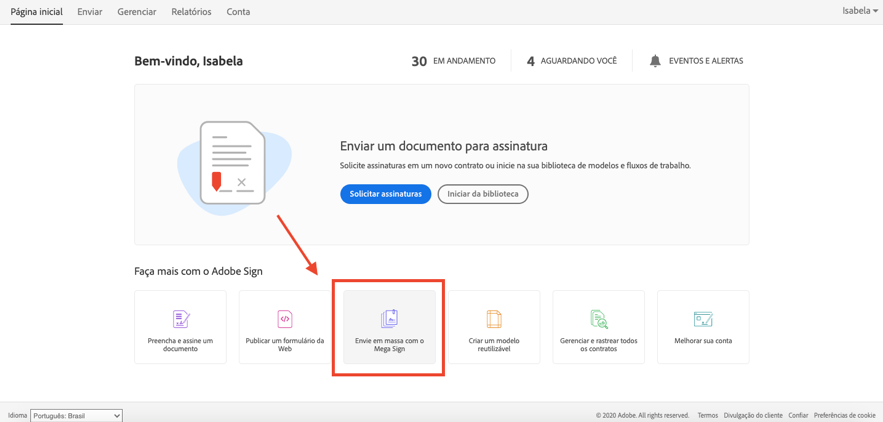Open the Relatórios tab

(x=191, y=12)
